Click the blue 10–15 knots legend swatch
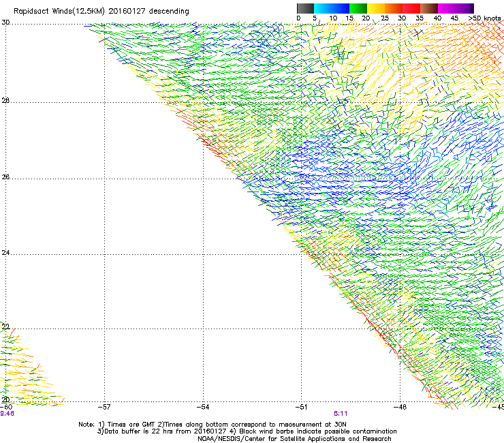Screen dimensions: 504x443 click(x=341, y=8)
